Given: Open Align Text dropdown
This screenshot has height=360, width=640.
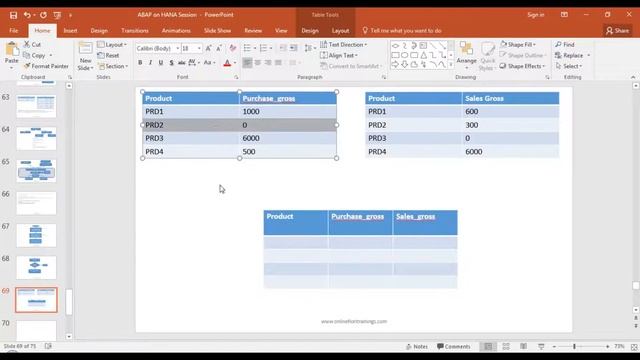Looking at the screenshot, I should (x=339, y=55).
